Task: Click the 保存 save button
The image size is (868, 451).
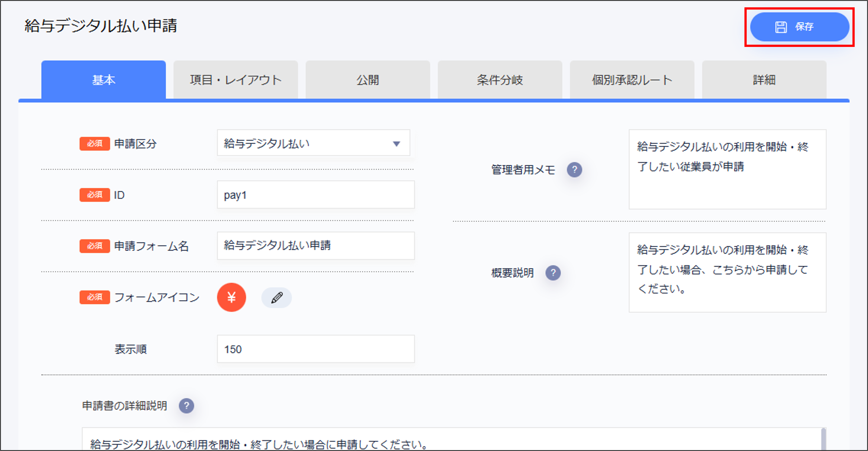Action: 799,27
